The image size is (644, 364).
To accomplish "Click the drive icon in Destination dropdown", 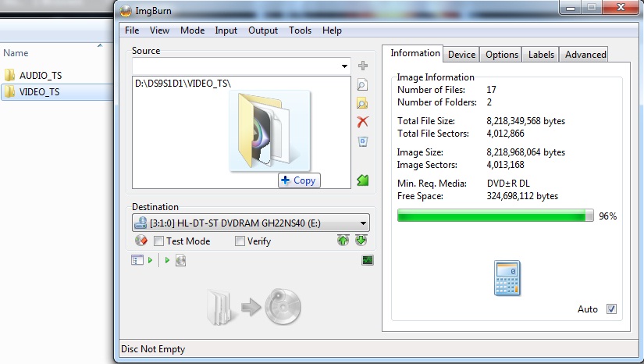I will click(141, 223).
